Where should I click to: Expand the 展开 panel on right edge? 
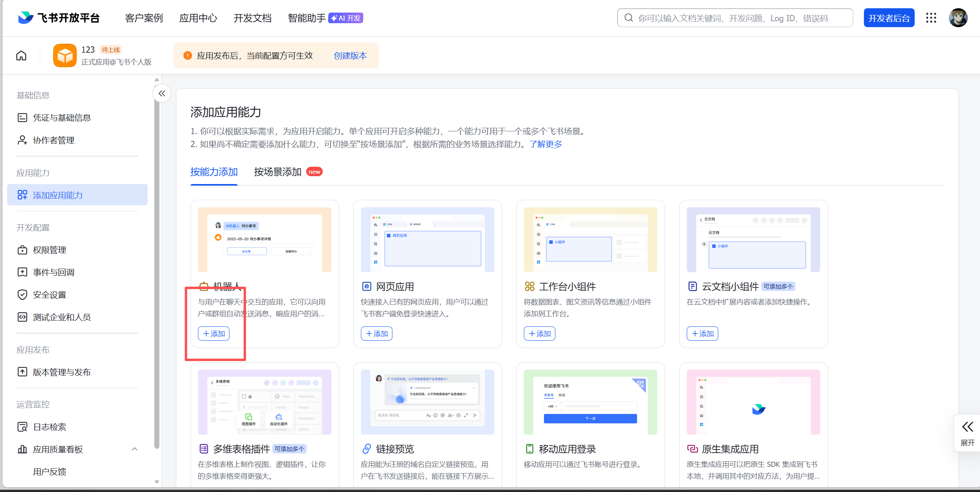click(967, 432)
